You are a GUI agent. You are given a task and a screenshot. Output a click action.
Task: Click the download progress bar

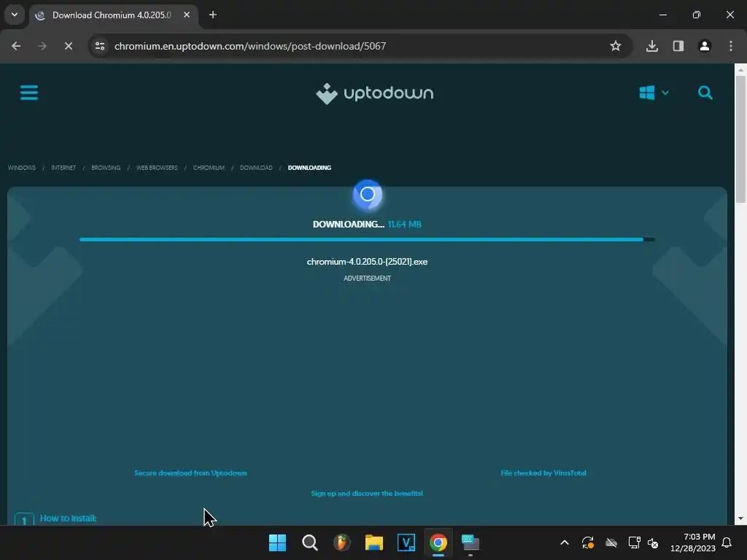pos(368,239)
